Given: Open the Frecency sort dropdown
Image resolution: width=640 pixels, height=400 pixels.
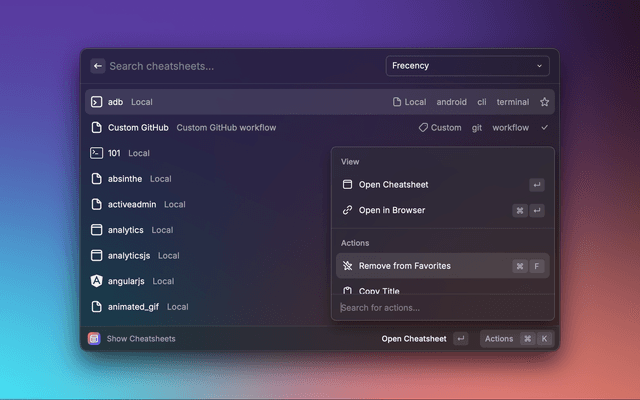Looking at the screenshot, I should click(467, 66).
